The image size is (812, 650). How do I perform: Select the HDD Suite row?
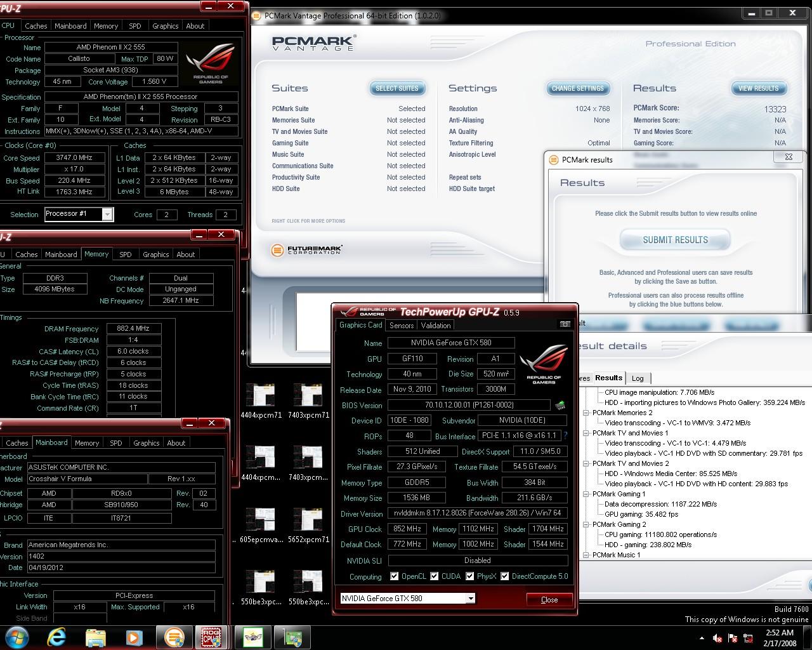click(x=348, y=189)
